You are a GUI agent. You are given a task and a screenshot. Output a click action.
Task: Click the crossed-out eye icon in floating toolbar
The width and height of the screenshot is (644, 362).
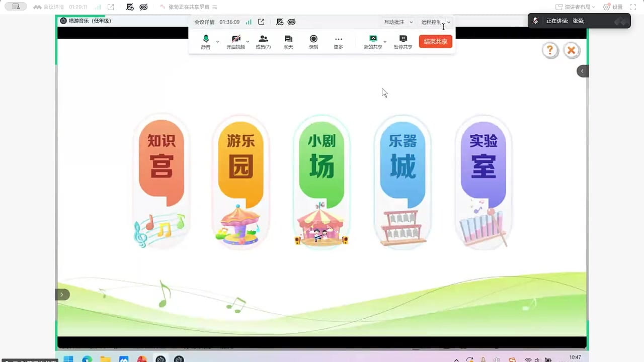(x=291, y=22)
